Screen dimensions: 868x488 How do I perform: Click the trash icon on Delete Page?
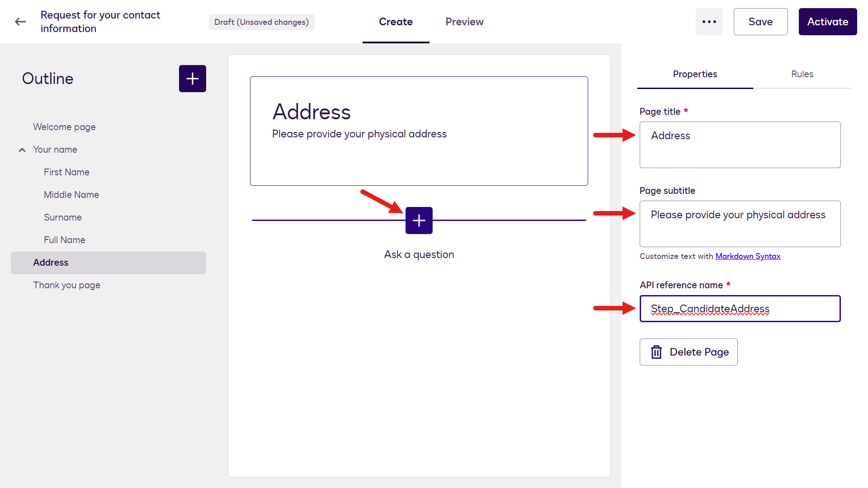pyautogui.click(x=656, y=352)
